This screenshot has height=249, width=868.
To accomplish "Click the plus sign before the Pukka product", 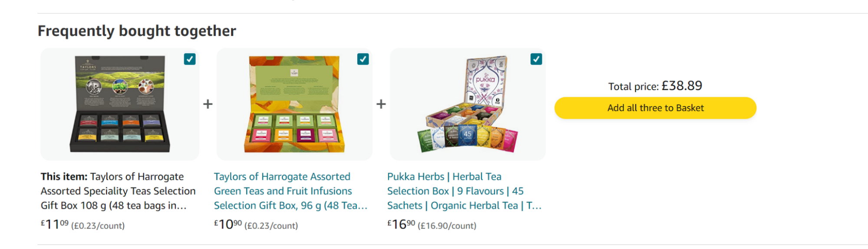I will (x=381, y=104).
